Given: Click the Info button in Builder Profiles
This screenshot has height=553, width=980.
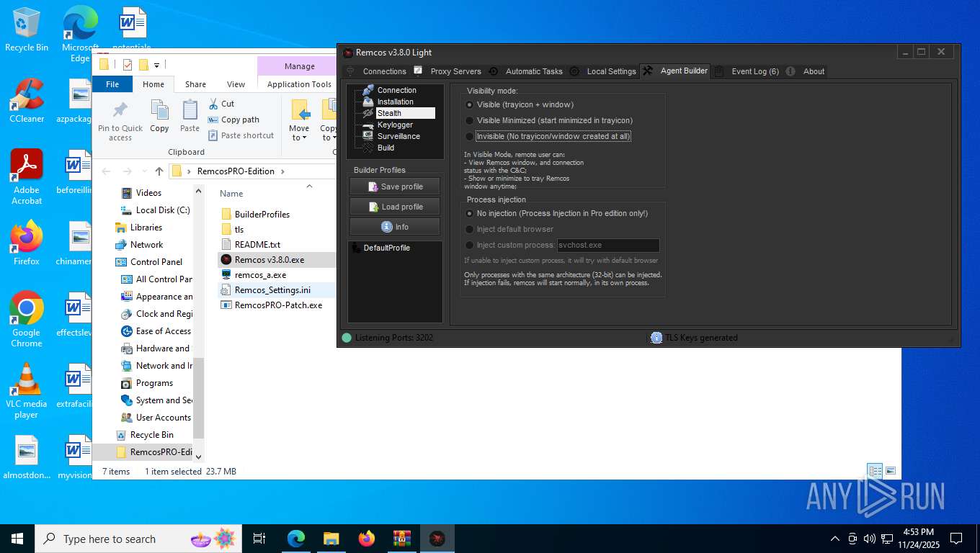Looking at the screenshot, I should (x=395, y=227).
